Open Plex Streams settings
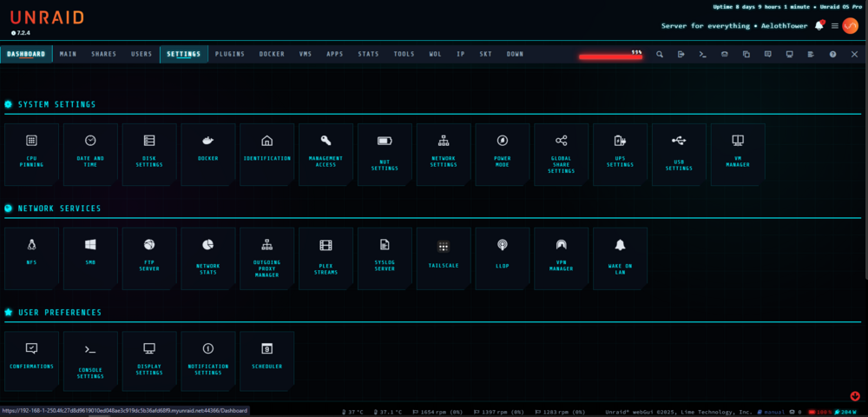Image resolution: width=868 pixels, height=417 pixels. pyautogui.click(x=325, y=259)
